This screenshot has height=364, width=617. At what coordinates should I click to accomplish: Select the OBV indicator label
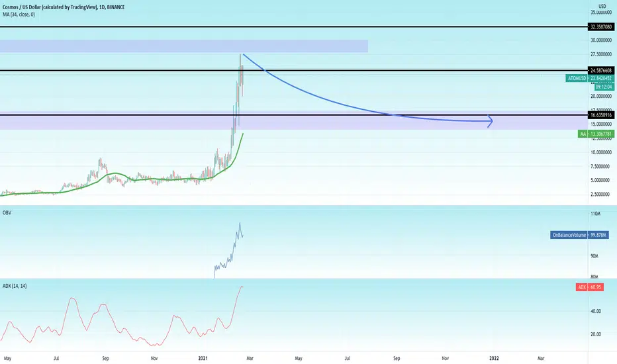tap(7, 212)
